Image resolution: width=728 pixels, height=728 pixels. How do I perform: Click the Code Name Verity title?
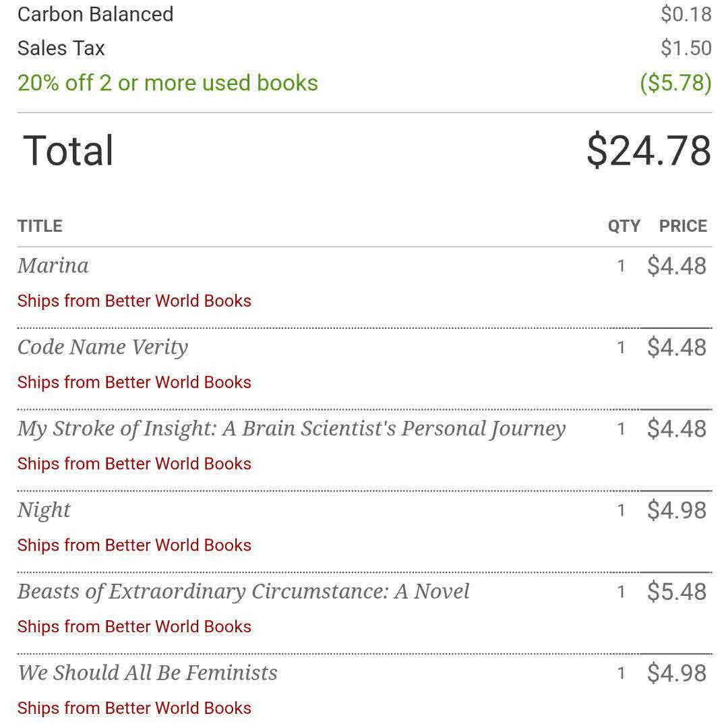pos(102,347)
